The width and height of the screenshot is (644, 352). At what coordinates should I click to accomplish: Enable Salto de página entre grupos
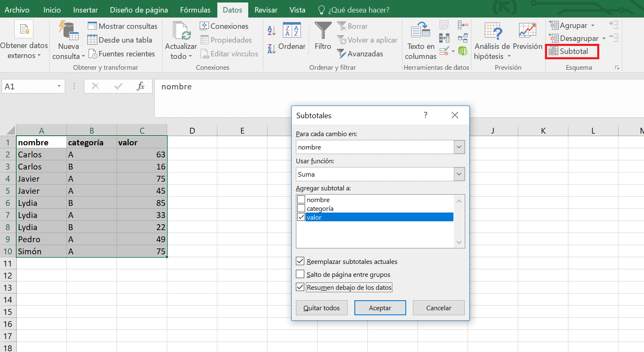click(300, 274)
